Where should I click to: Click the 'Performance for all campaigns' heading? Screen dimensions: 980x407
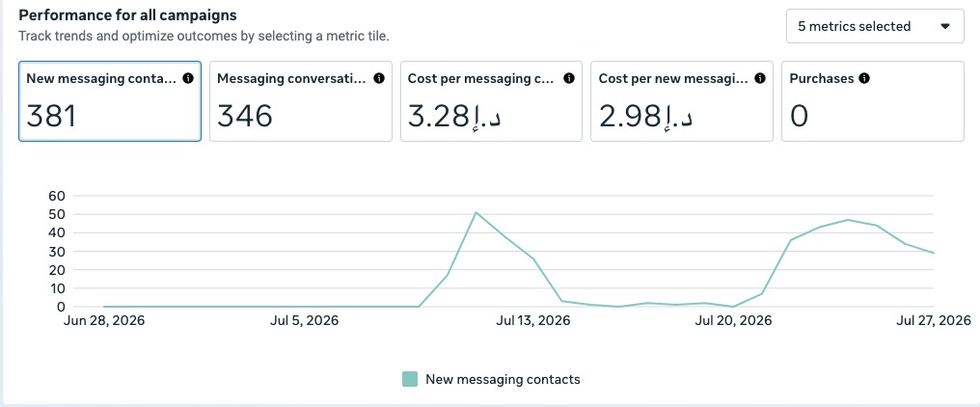127,14
